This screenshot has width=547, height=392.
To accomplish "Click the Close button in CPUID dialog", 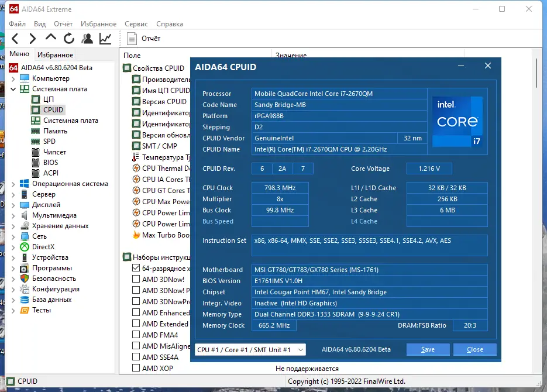I will (474, 350).
